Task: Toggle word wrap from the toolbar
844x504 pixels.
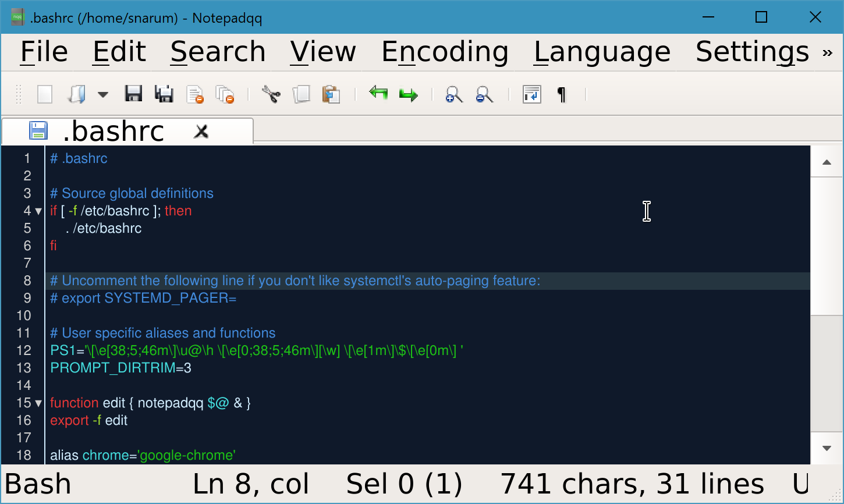Action: (x=531, y=94)
